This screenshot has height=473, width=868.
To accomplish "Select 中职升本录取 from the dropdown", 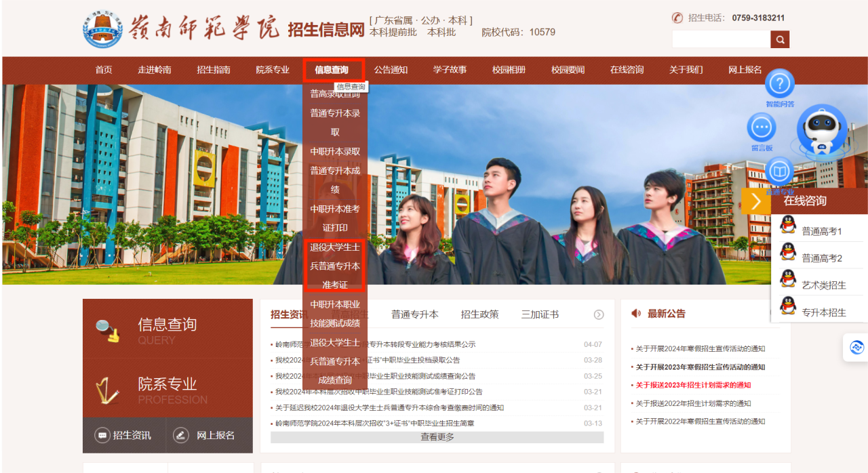I will click(335, 152).
